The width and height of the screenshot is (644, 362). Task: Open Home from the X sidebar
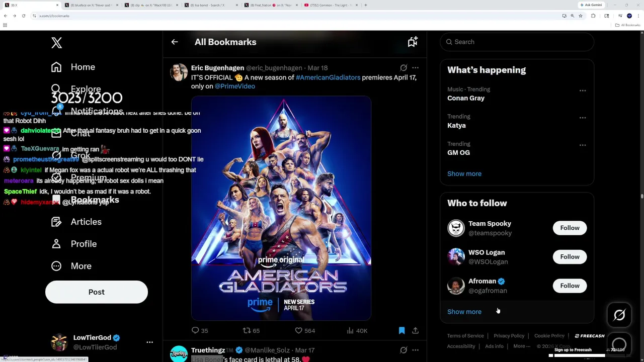(x=73, y=67)
